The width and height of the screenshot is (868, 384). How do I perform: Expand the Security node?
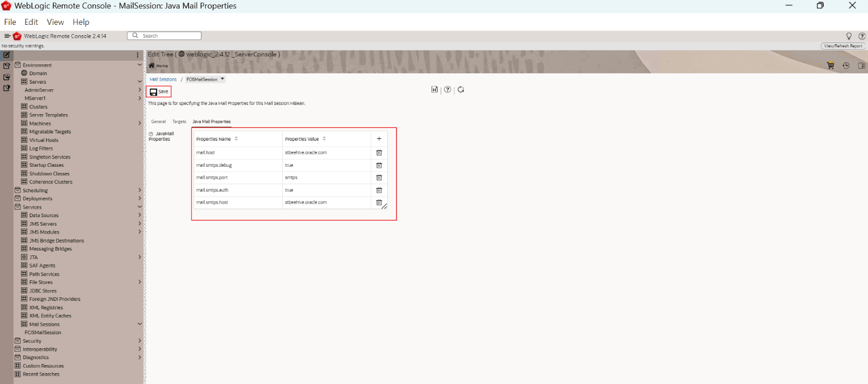pyautogui.click(x=140, y=341)
